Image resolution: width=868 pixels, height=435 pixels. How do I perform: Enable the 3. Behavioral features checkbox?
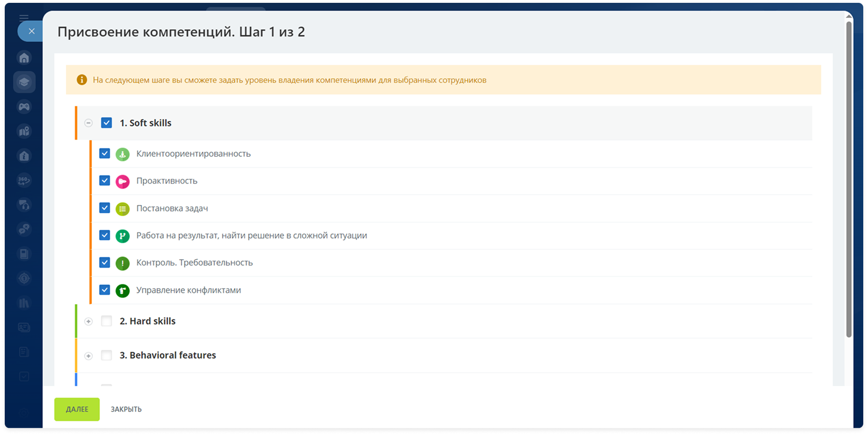[106, 355]
